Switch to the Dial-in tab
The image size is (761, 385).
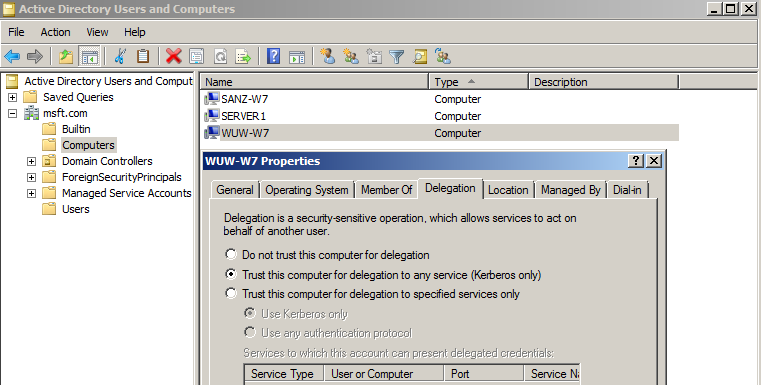point(627,190)
